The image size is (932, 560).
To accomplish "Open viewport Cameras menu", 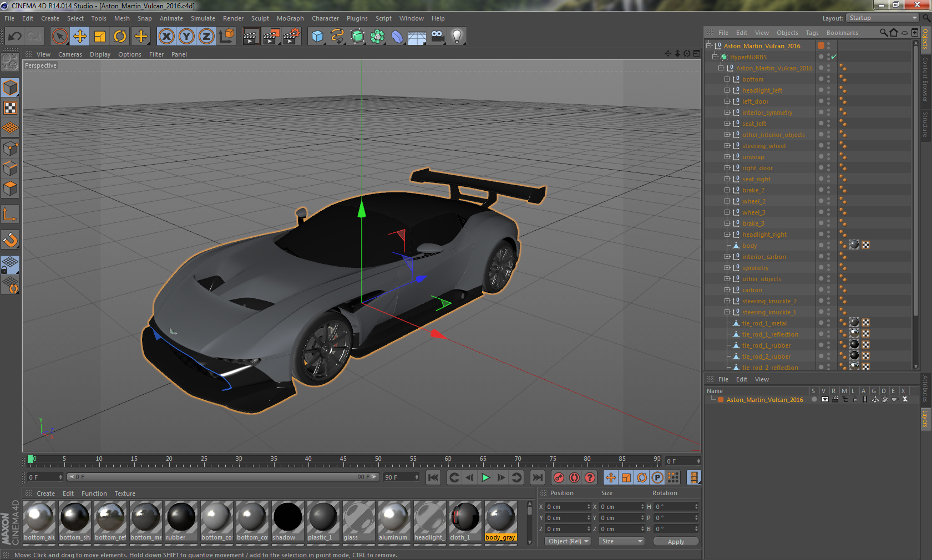I will pyautogui.click(x=70, y=54).
